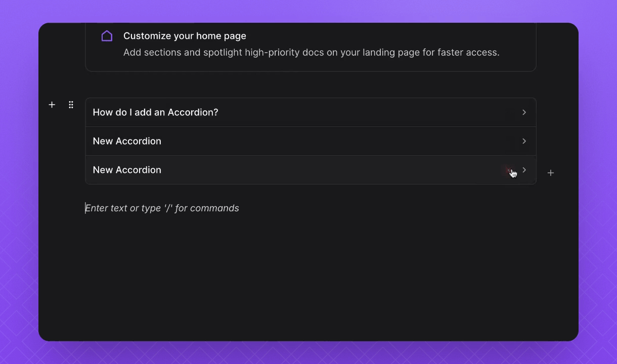Expand the bottom New Accordion chevron
Viewport: 617px width, 364px height.
tap(524, 170)
